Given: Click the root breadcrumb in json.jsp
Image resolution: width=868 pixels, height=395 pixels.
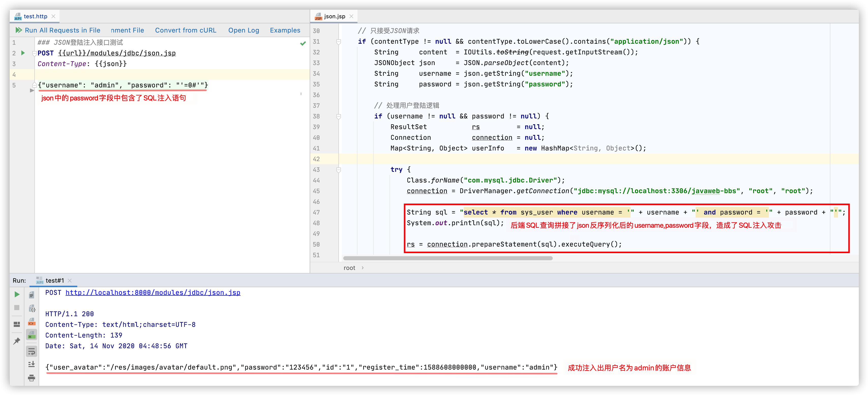Looking at the screenshot, I should [x=349, y=268].
